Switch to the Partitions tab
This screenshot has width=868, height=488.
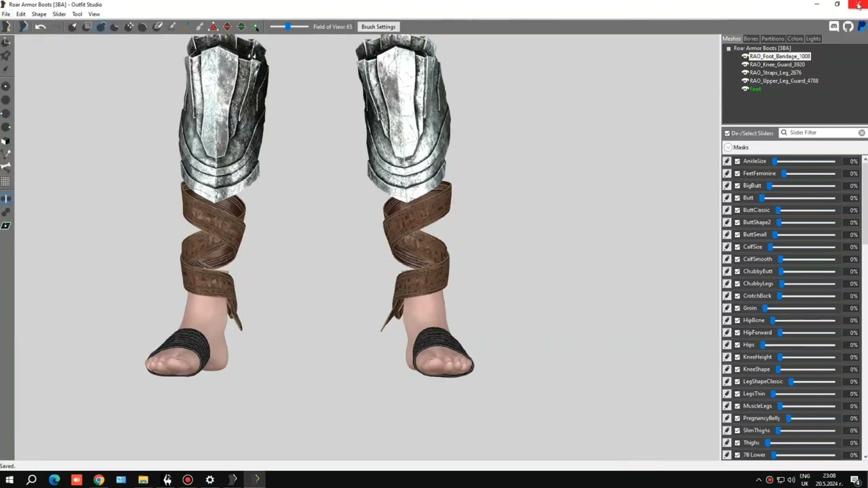(x=772, y=39)
